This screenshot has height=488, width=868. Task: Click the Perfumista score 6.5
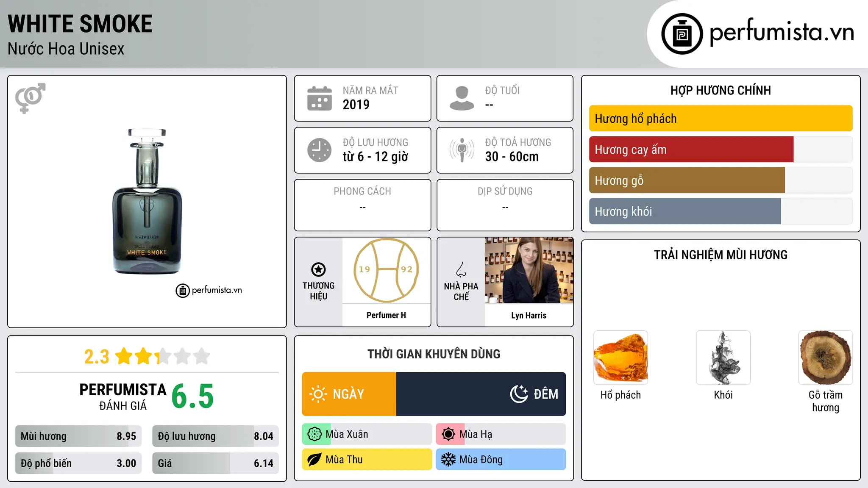click(x=193, y=396)
